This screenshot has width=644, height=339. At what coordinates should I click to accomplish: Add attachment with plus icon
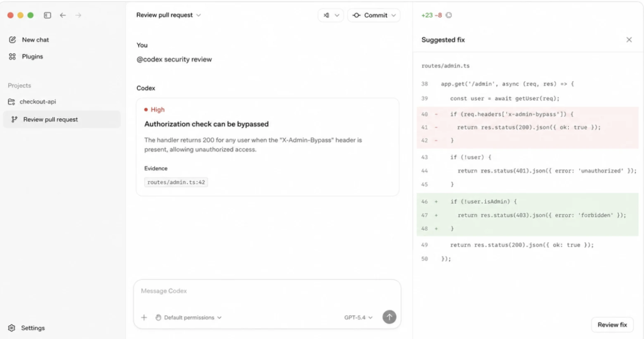(144, 318)
